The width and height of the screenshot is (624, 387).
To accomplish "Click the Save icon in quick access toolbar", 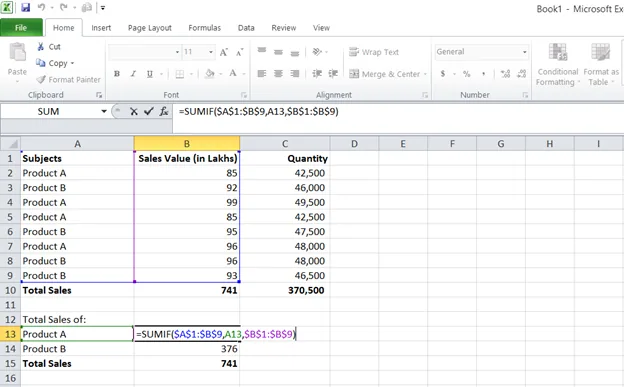I will (25, 8).
